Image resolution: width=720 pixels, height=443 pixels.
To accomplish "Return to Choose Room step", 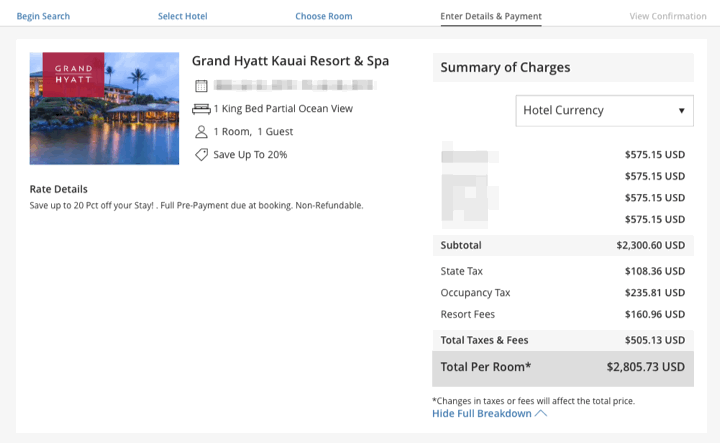I will click(323, 16).
